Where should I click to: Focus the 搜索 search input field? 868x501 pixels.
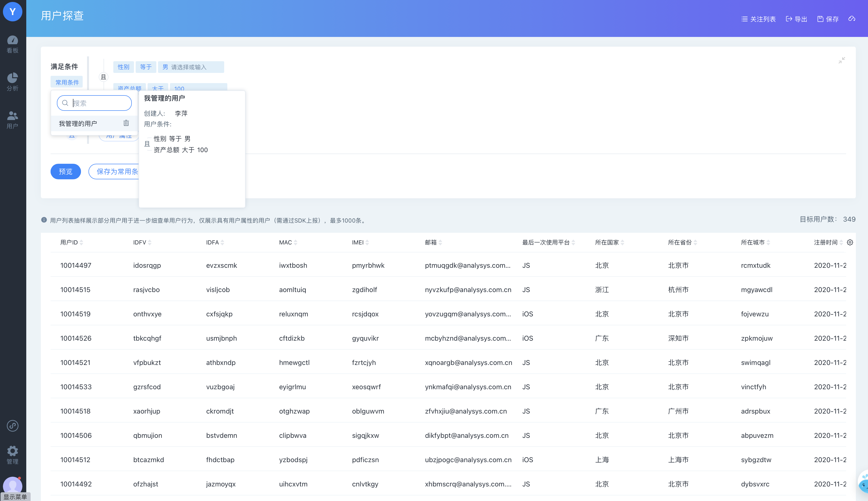tap(94, 103)
